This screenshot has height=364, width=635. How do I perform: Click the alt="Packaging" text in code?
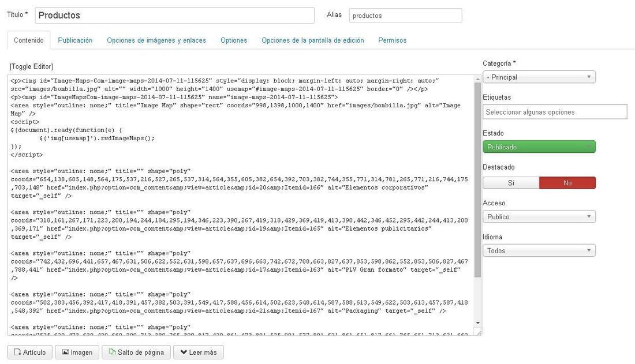coord(354,310)
